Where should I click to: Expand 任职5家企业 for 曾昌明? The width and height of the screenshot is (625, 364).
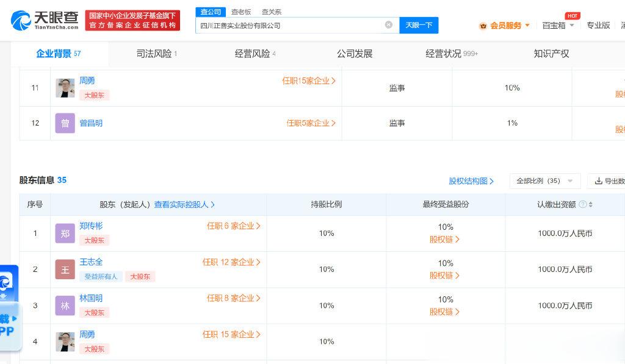(311, 123)
